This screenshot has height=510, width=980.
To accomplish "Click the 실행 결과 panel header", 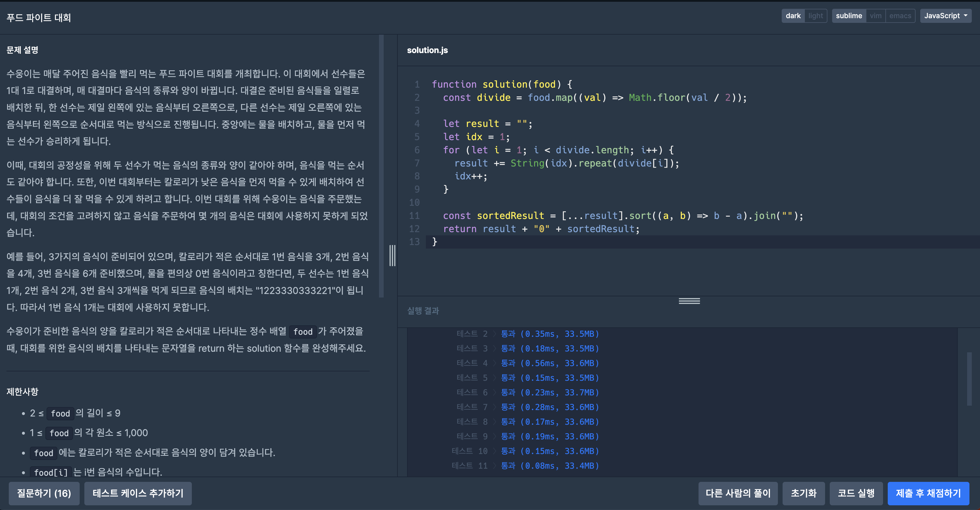I will (423, 311).
